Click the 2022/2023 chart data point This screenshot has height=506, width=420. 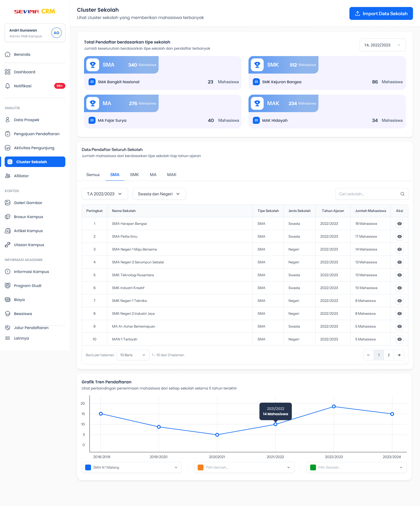pyautogui.click(x=334, y=406)
